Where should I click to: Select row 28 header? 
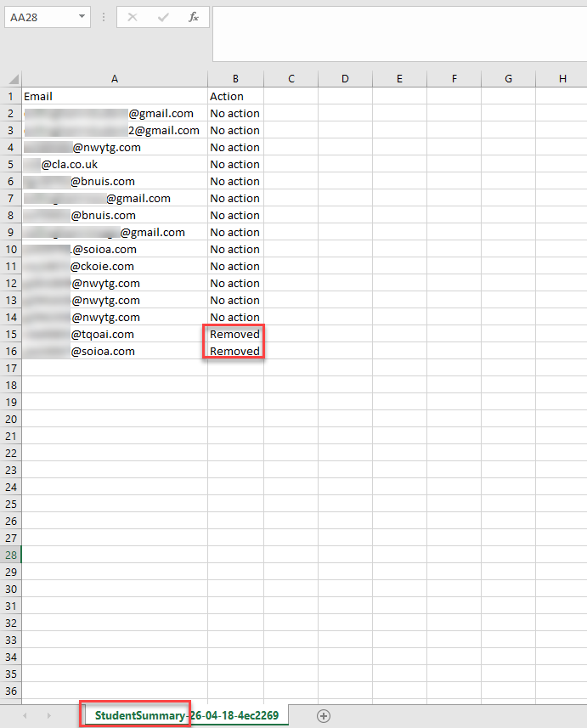coord(10,555)
